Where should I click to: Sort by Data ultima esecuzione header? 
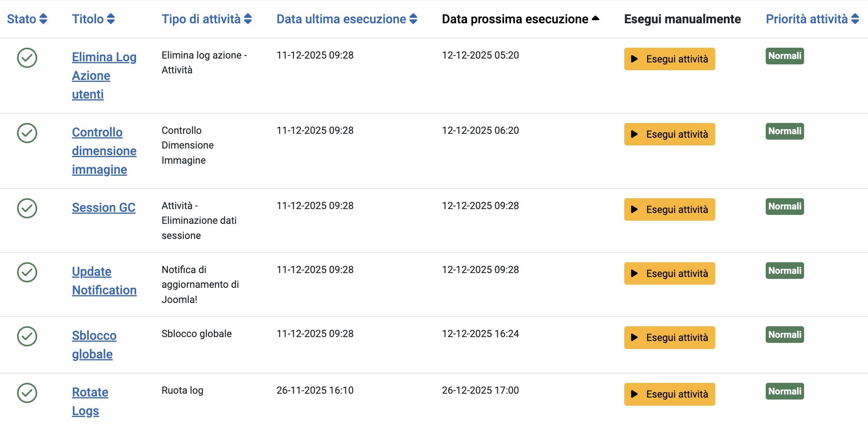347,19
